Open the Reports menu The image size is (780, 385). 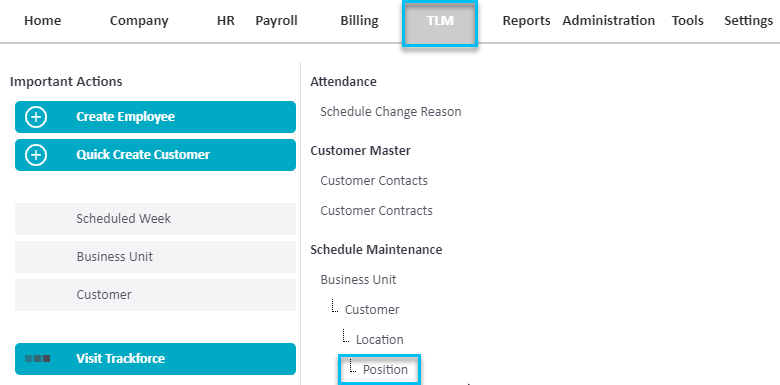526,21
